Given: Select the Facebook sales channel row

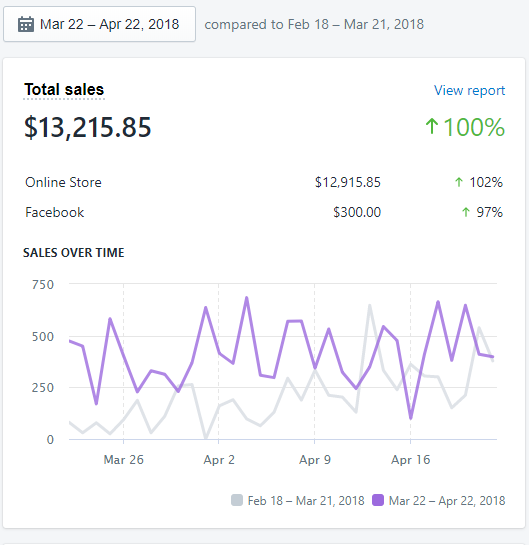Looking at the screenshot, I should [x=264, y=212].
